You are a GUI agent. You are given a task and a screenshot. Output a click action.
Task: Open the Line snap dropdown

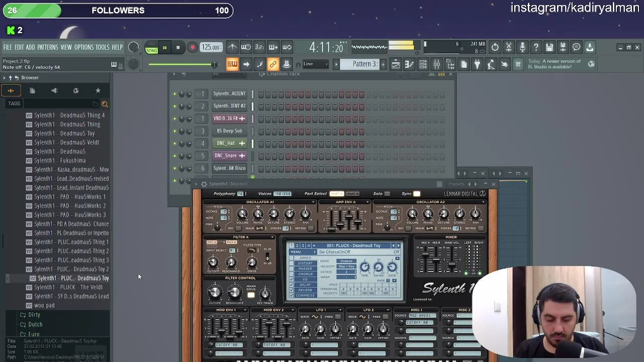(x=315, y=64)
